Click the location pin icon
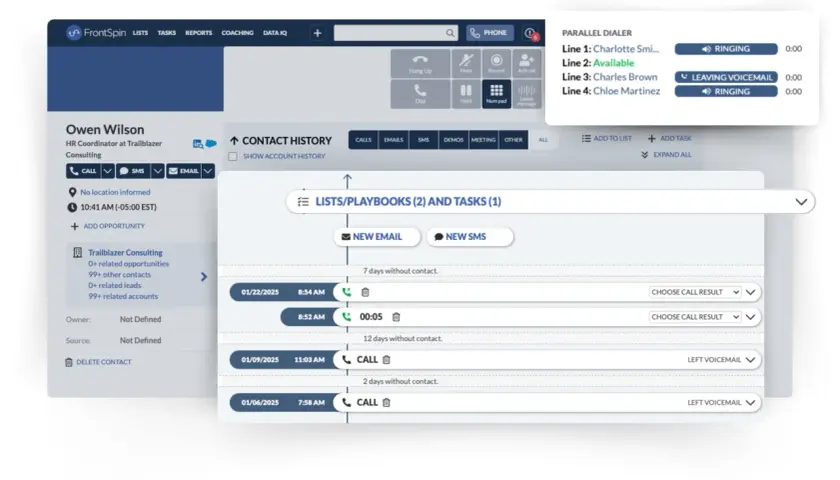 click(x=72, y=192)
